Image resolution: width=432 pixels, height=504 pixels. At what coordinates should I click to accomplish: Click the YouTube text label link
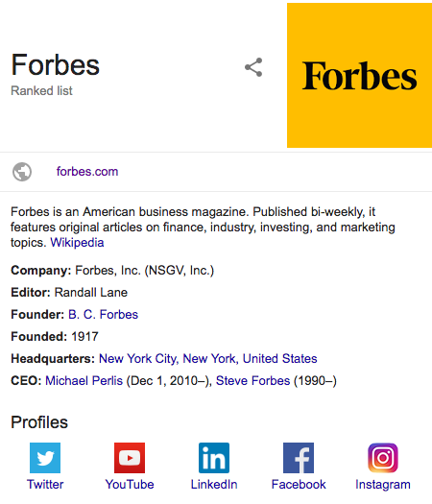(130, 485)
